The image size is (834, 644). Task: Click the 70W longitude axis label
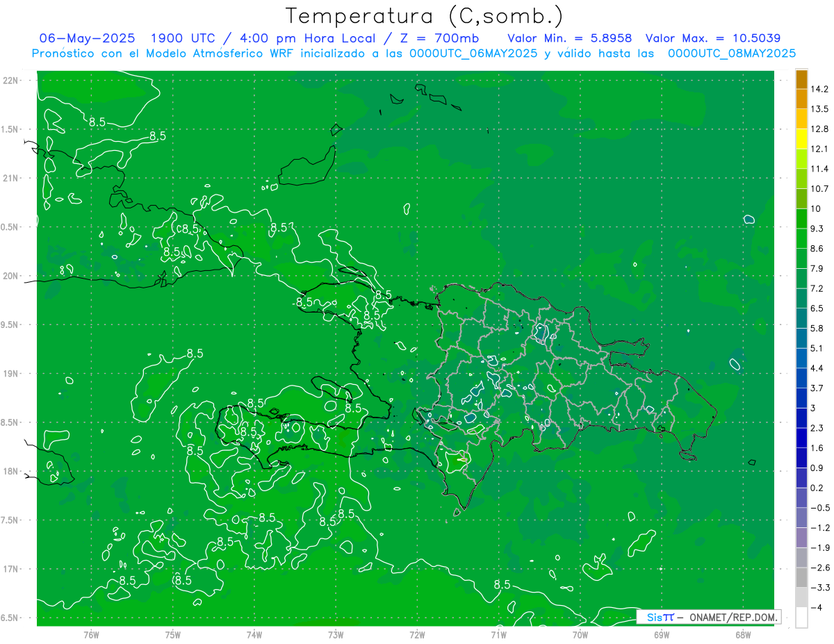[580, 635]
